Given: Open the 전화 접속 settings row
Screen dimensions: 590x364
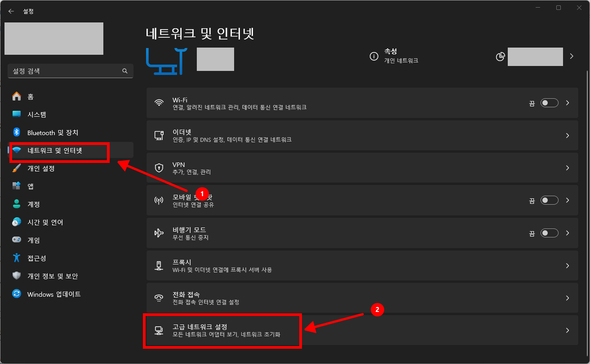Looking at the screenshot, I should coord(362,298).
